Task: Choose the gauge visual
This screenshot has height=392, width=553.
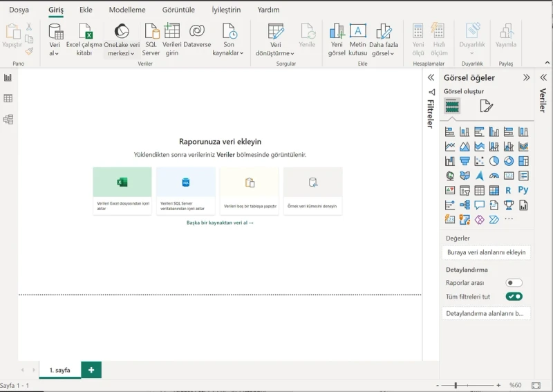Action: point(494,176)
